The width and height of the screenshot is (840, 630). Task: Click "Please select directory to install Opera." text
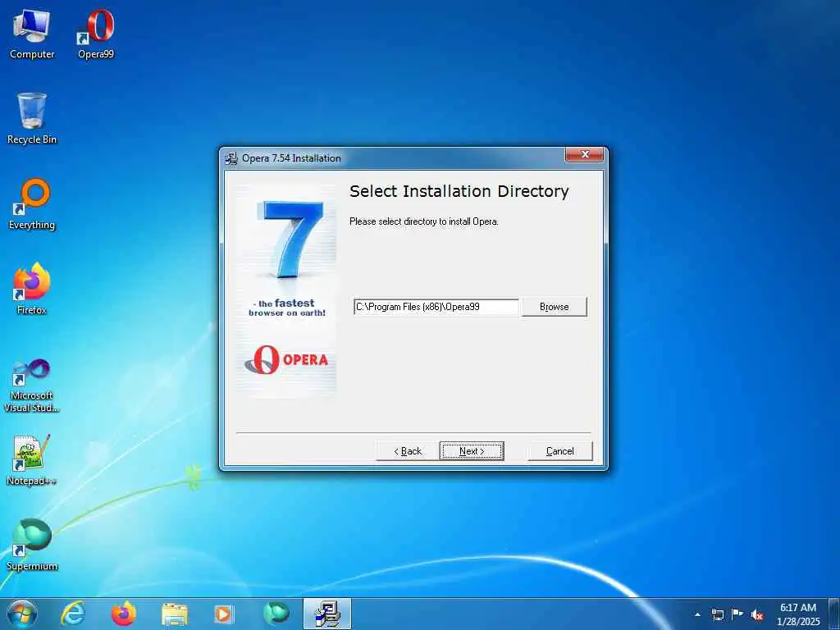(x=424, y=221)
